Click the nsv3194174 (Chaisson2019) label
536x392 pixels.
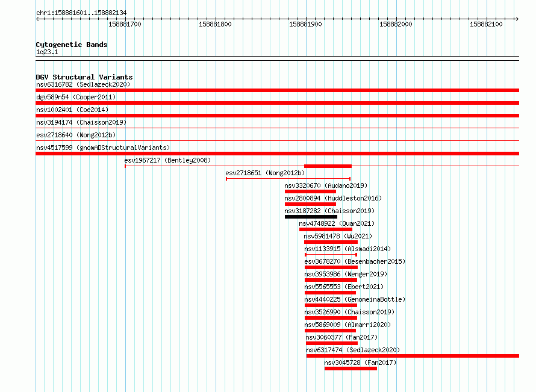(81, 122)
